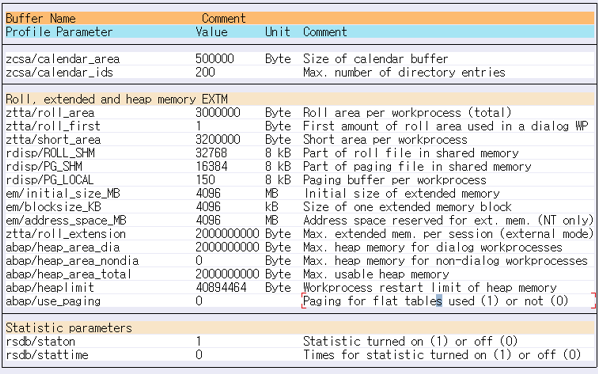598x374 pixels.
Task: Select the em/blocksize_KB parameter
Action: point(53,207)
